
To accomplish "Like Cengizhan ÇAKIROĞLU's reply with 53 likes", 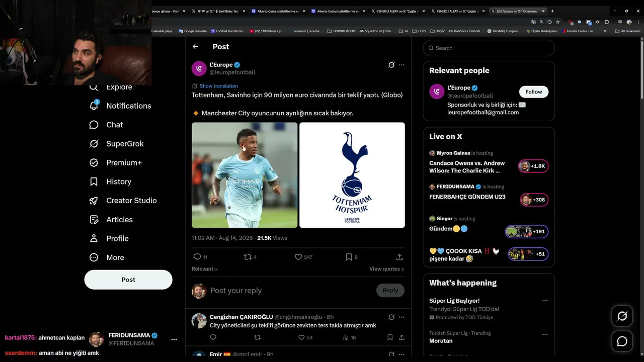I will coord(301,337).
